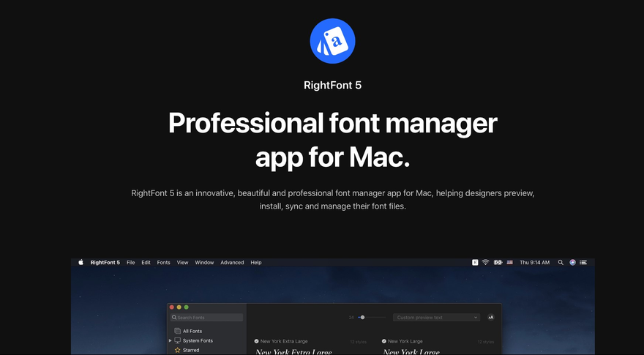644x355 pixels.
Task: Click the battery charging status icon
Action: point(498,262)
